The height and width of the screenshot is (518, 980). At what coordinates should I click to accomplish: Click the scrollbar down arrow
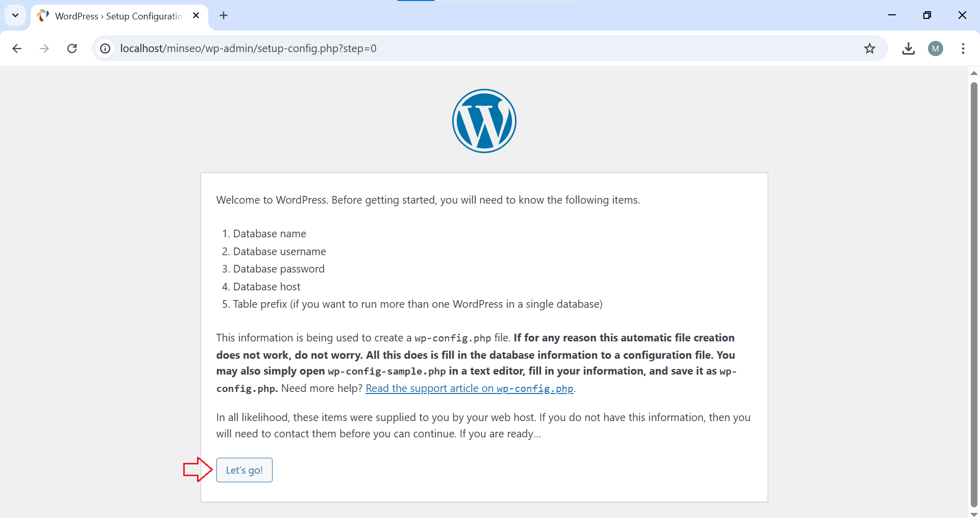click(x=974, y=514)
